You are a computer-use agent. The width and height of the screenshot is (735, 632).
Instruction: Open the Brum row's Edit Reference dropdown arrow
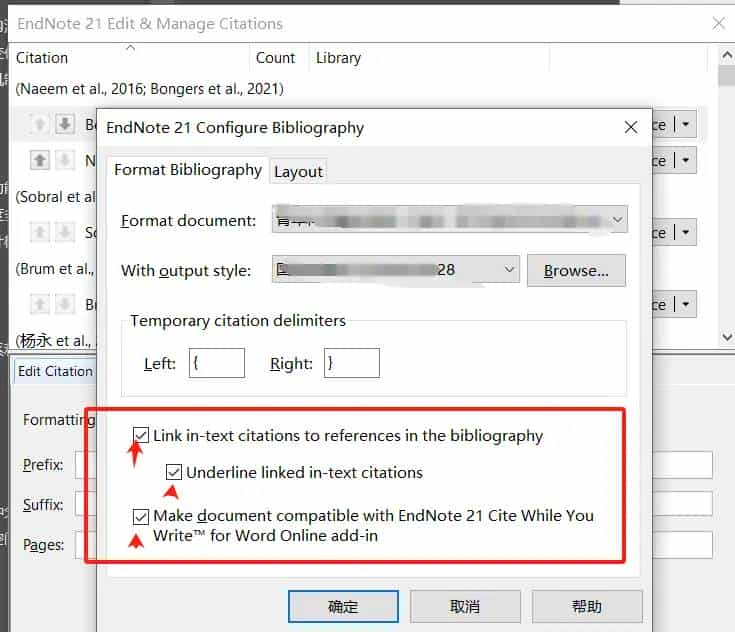click(x=686, y=304)
